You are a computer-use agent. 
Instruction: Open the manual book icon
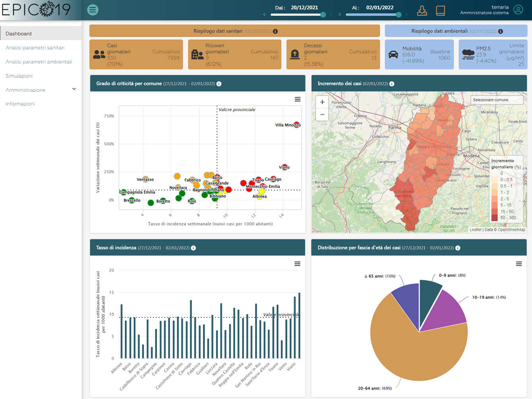tap(440, 10)
